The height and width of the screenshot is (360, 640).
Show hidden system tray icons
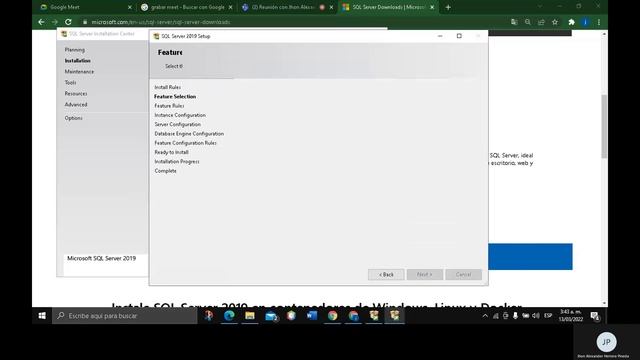coord(485,316)
